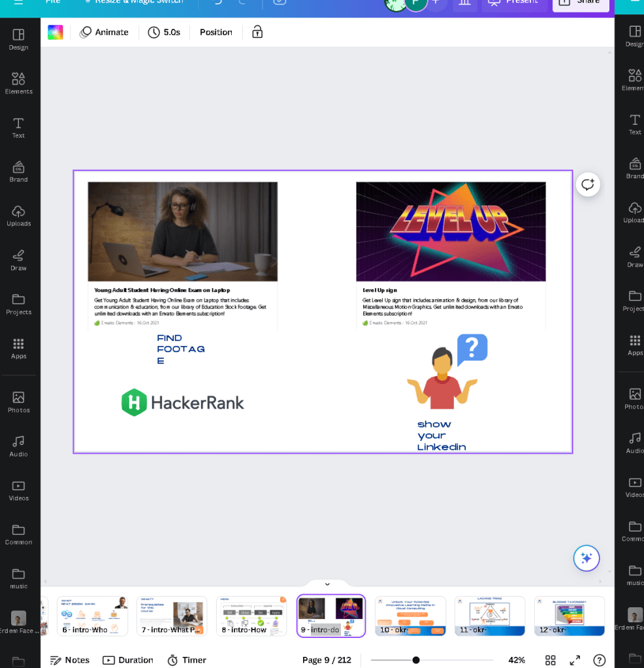The image size is (644, 668).
Task: Select page thumbnail 10 - okr
Action: coord(410,616)
